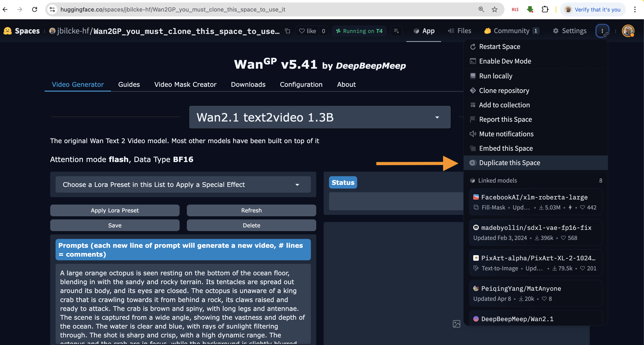Copy the space name with copy icon
The height and width of the screenshot is (345, 644).
click(x=287, y=31)
